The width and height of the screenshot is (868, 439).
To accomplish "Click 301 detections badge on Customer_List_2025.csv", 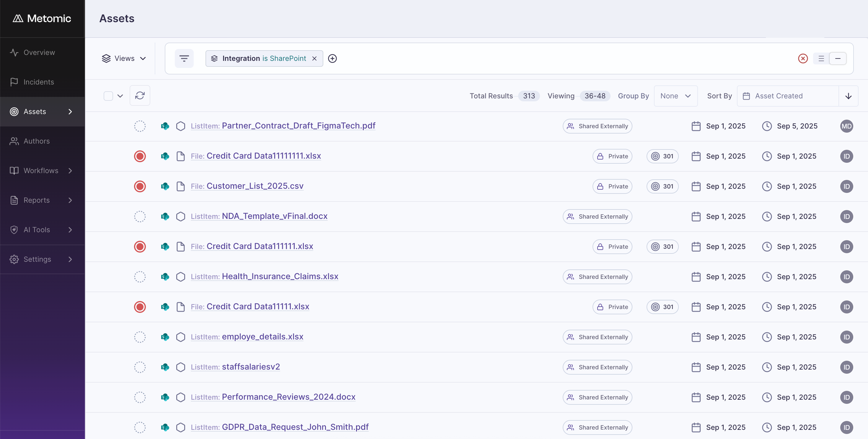I will click(x=663, y=186).
